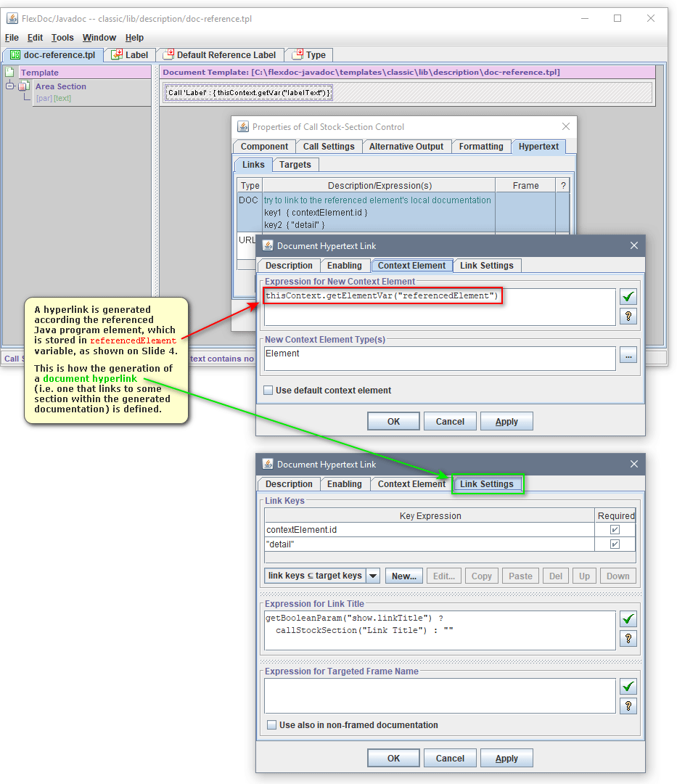Click green checkmark beside Link Title expression
This screenshot has width=677, height=784.
(628, 619)
